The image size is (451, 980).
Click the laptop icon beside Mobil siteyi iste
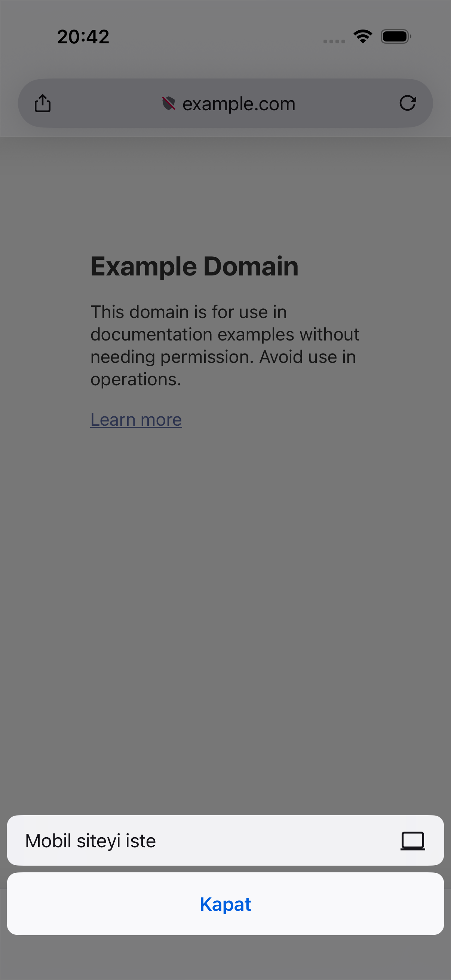[412, 840]
